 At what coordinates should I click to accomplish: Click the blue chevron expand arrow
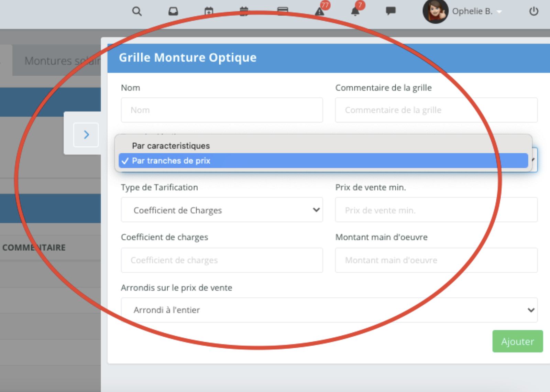click(x=86, y=135)
